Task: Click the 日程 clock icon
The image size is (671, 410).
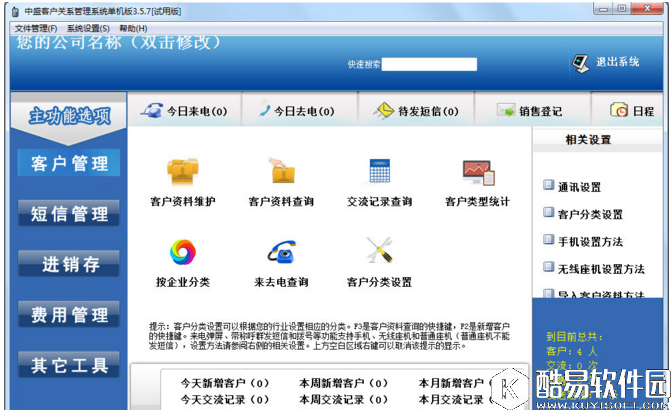Action: point(619,110)
